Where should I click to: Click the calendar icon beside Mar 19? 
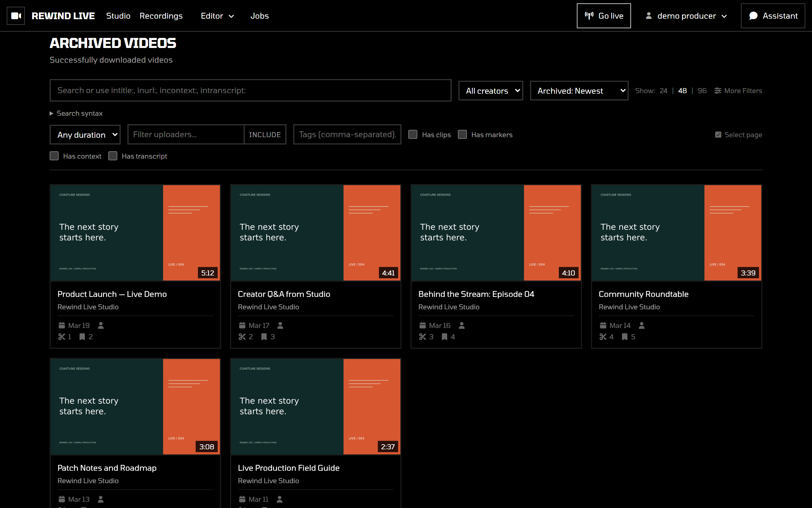pyautogui.click(x=61, y=326)
